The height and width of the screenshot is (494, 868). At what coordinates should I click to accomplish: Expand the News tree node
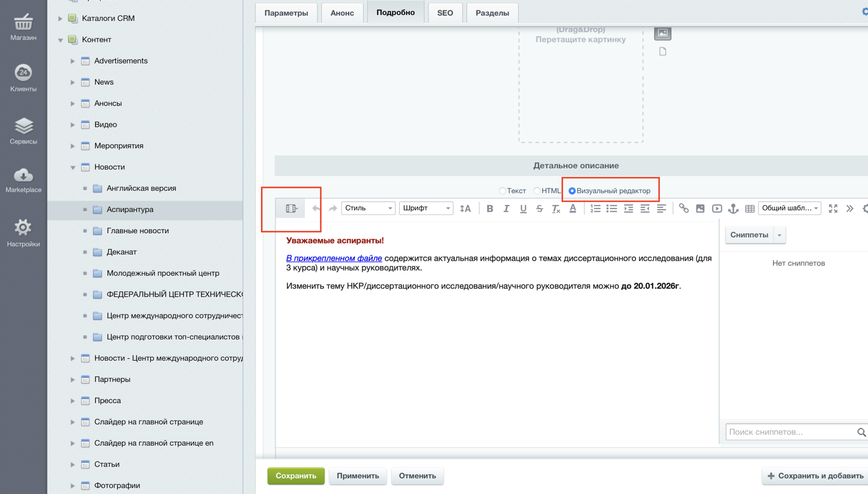pyautogui.click(x=73, y=82)
